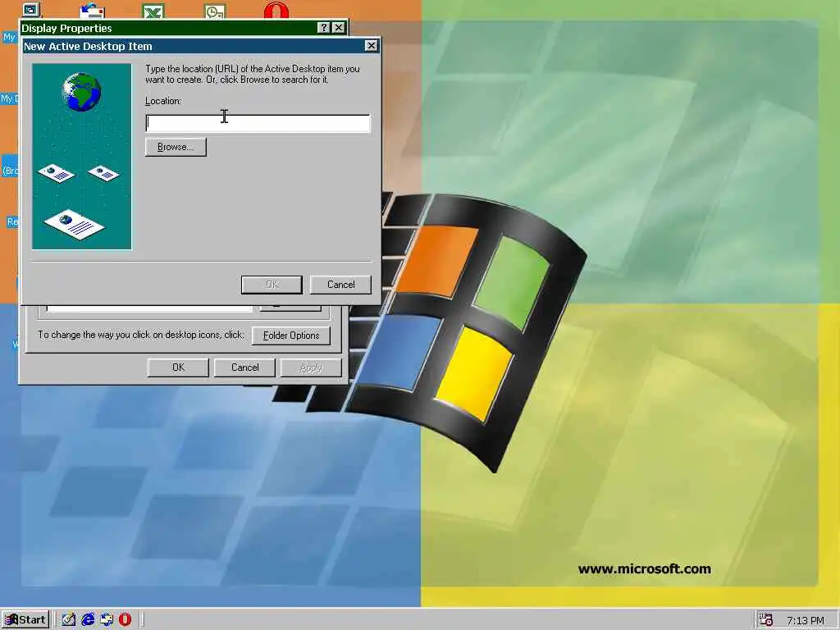
Task: Open Folder Options in Display Properties
Action: pos(291,336)
